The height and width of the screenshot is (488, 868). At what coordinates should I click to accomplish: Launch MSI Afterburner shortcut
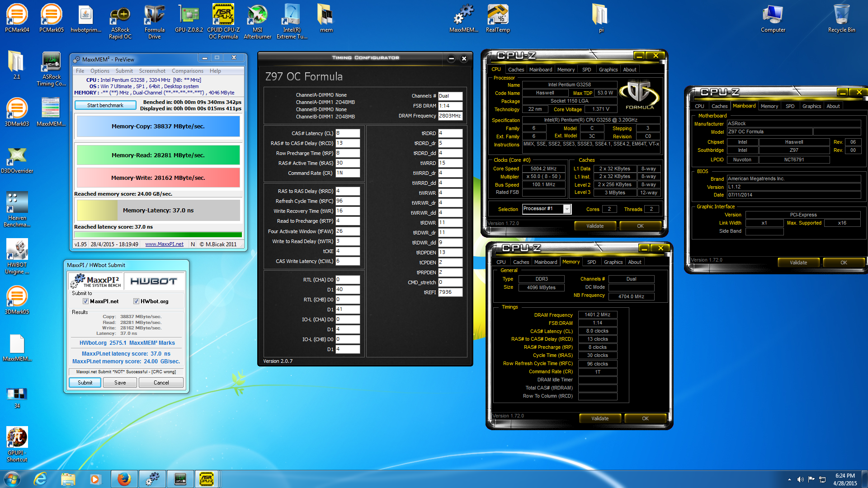coord(258,22)
